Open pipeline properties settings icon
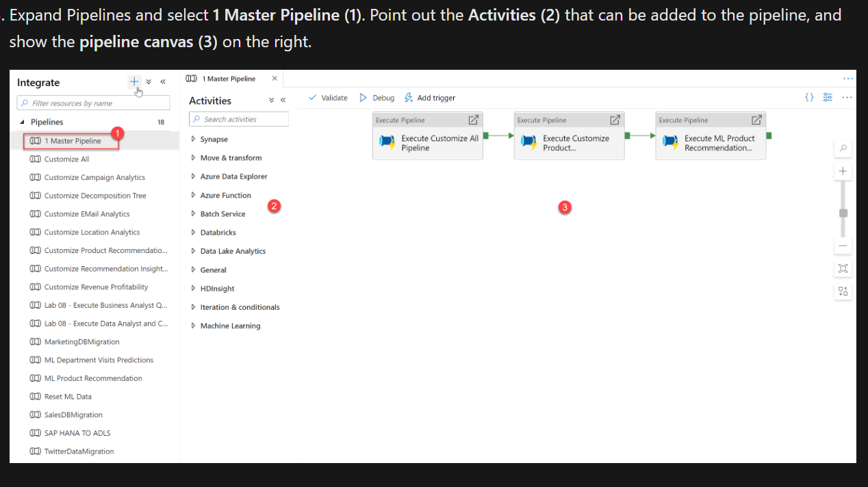The image size is (868, 487). [828, 97]
